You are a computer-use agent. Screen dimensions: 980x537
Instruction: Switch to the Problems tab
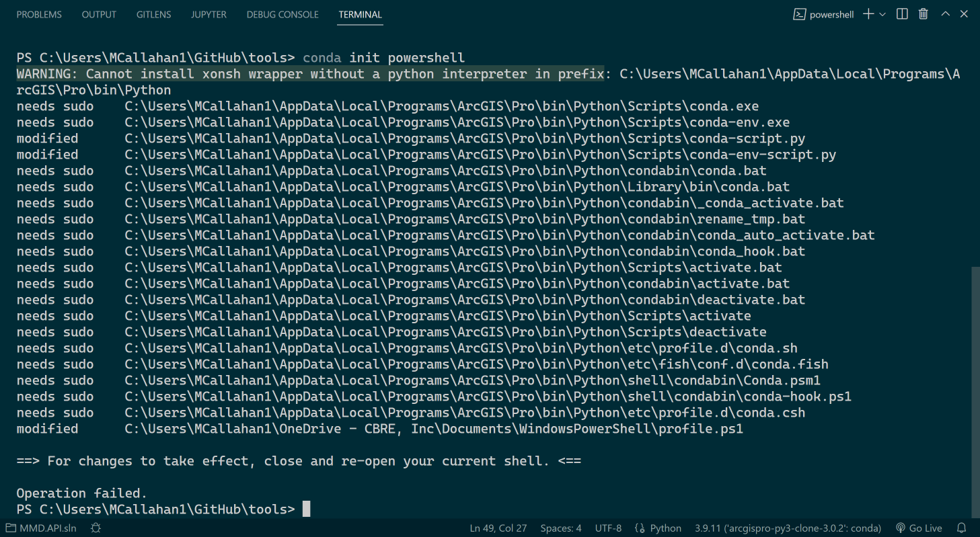[39, 14]
